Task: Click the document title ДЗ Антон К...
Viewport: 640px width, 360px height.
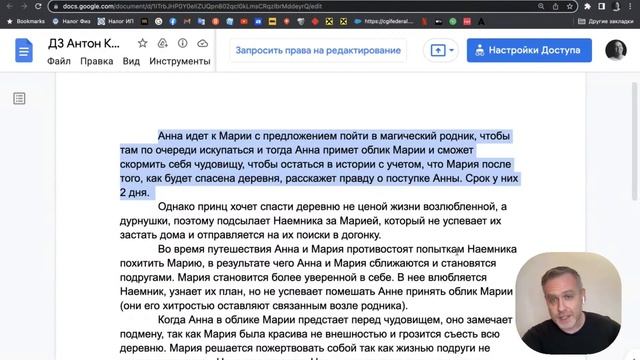Action: tap(84, 43)
